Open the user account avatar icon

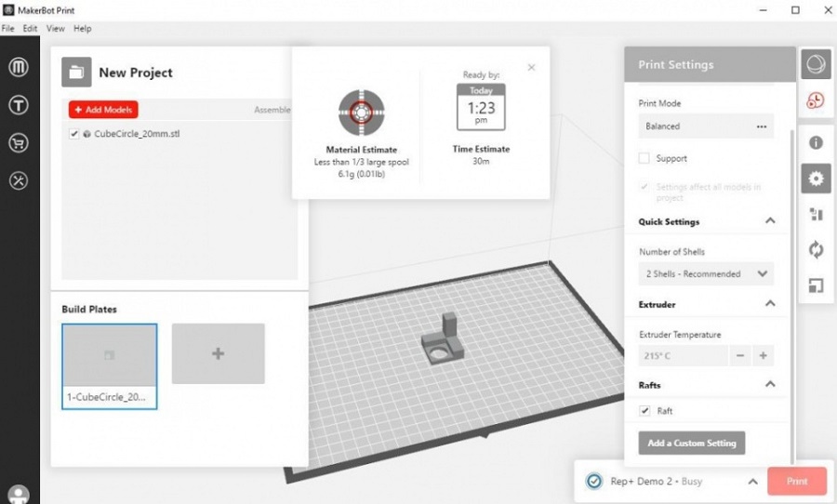click(x=19, y=495)
